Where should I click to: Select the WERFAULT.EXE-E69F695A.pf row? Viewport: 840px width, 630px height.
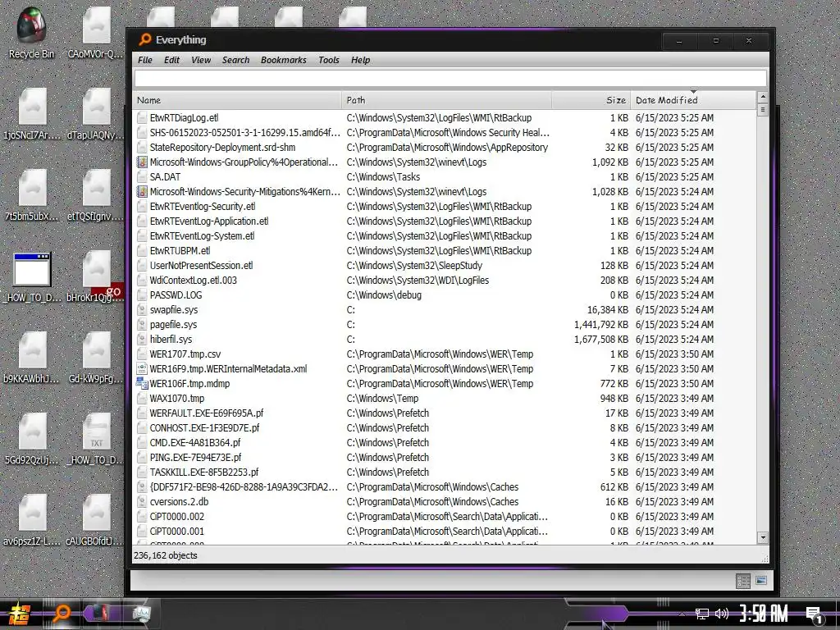[x=444, y=413]
